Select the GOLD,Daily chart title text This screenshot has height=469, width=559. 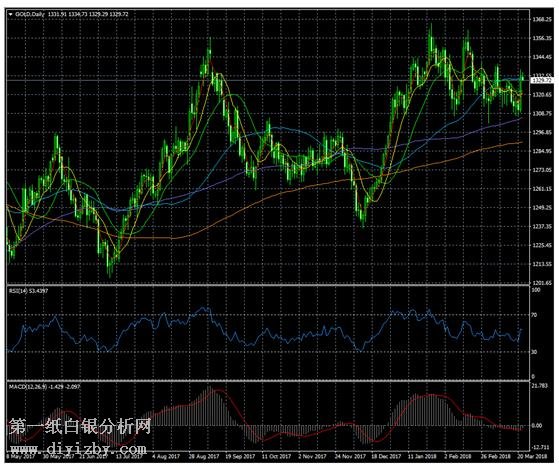(30, 14)
